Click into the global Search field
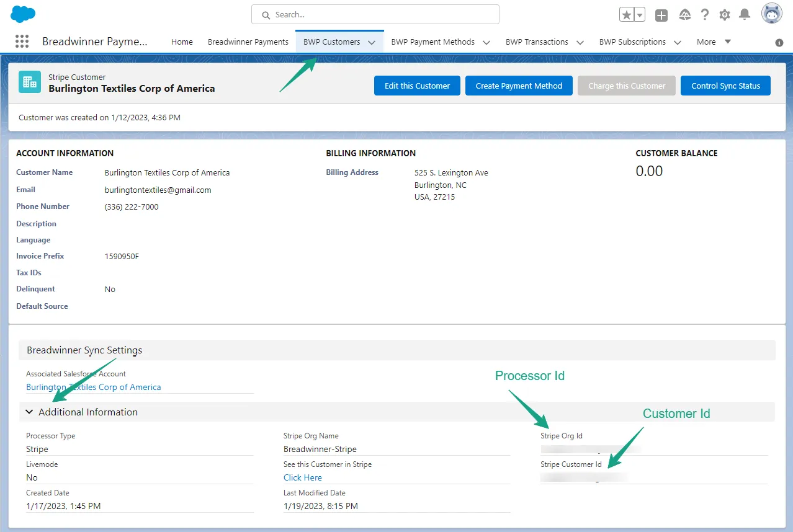 (375, 14)
